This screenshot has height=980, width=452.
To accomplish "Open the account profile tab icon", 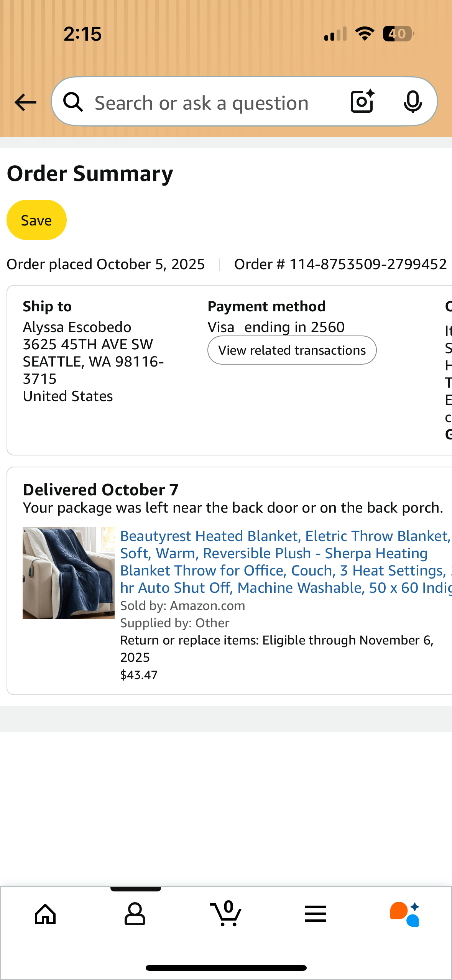I will tap(135, 914).
